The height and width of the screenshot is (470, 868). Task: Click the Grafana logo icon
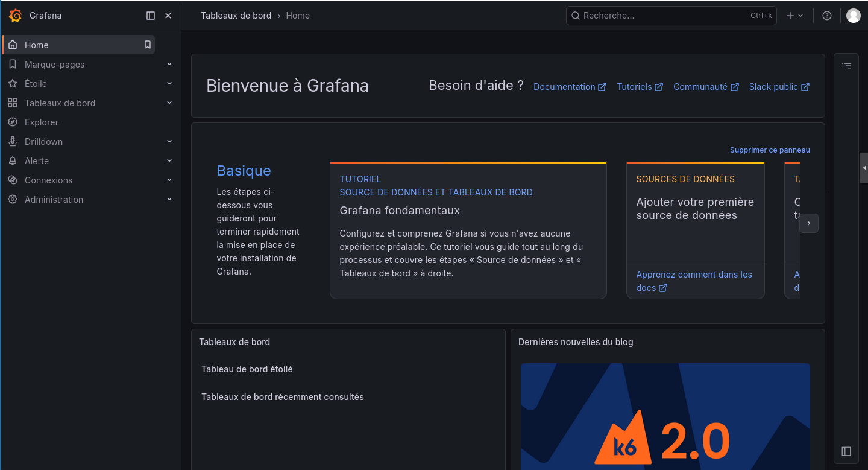[15, 16]
